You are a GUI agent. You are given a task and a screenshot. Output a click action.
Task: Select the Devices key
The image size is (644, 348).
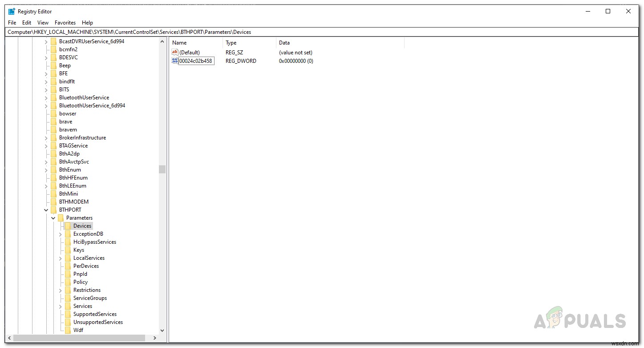tap(82, 226)
